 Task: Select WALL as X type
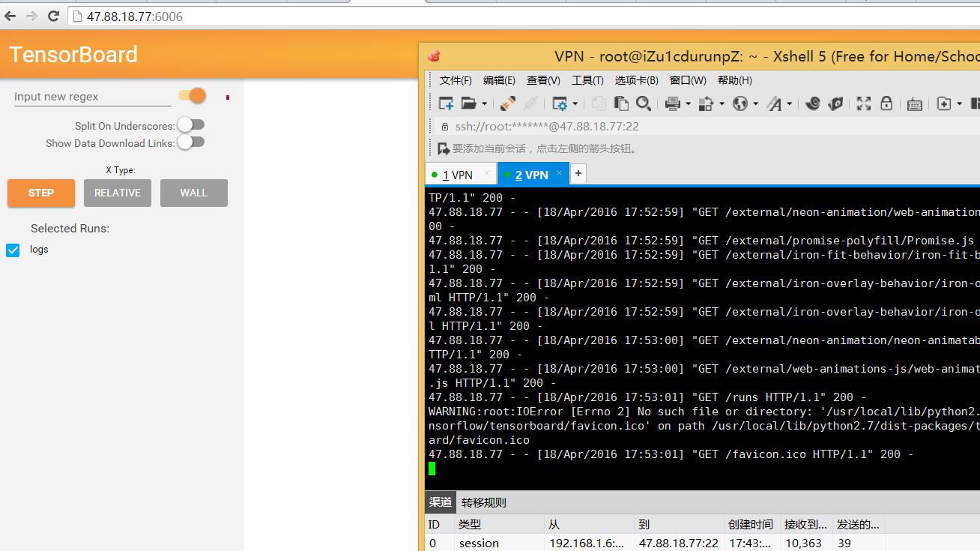(x=194, y=193)
